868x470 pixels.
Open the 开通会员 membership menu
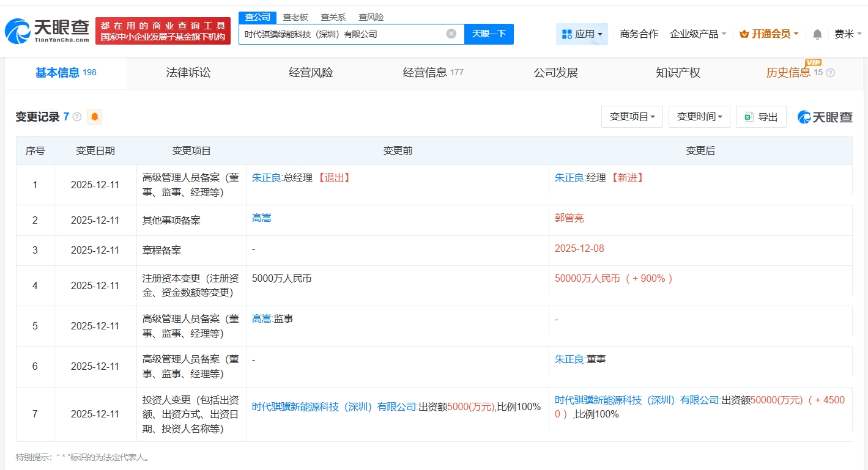(769, 34)
